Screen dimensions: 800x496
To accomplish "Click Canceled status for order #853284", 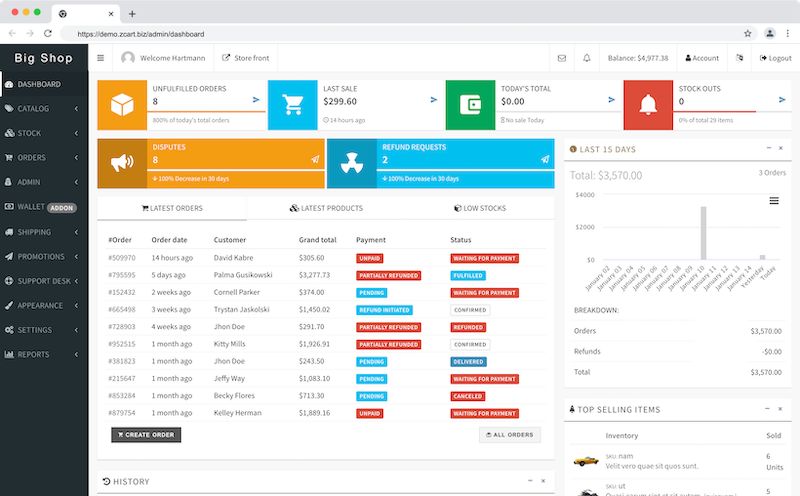I will point(468,396).
